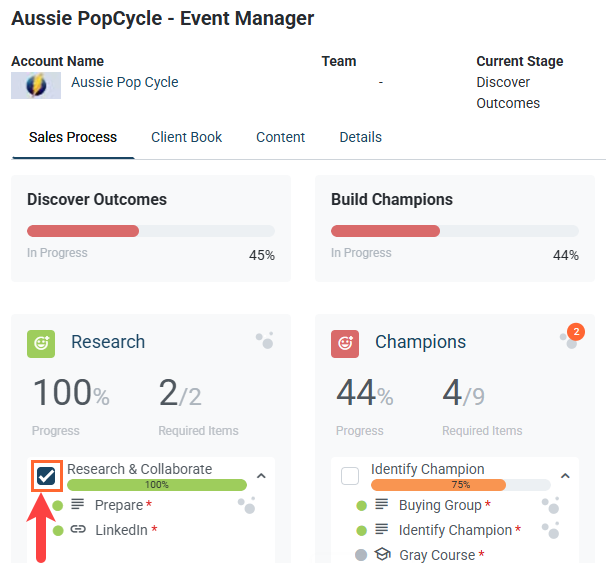Go to the Details tab

coord(360,138)
